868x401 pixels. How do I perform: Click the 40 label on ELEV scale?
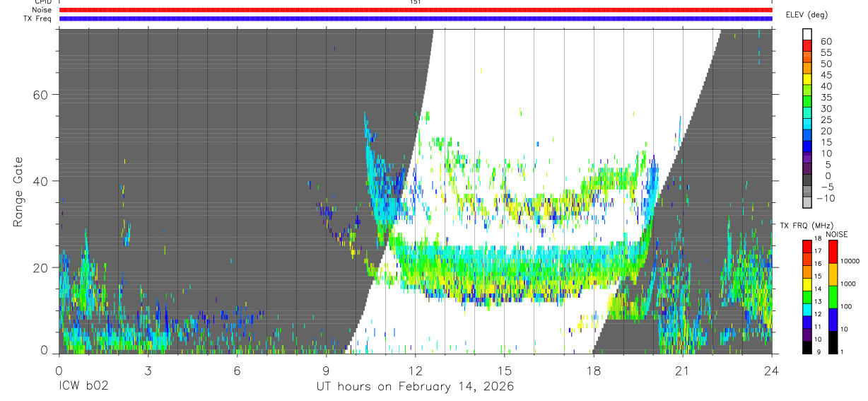point(826,86)
